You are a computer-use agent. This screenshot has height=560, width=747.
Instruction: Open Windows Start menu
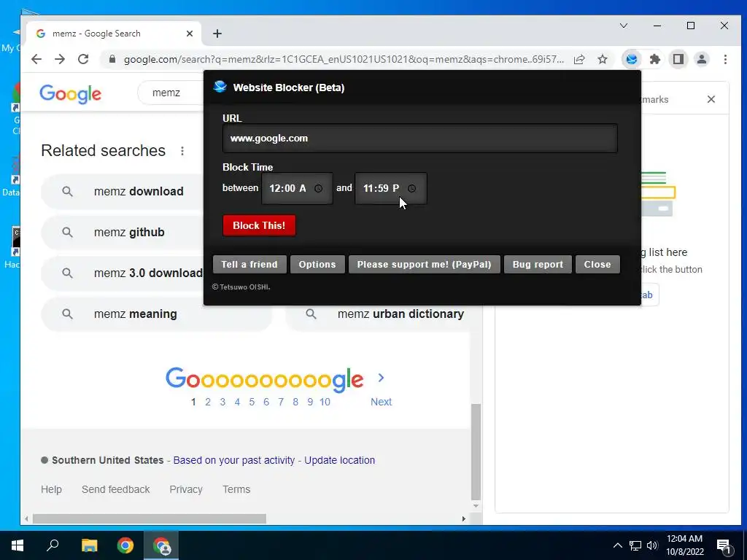18,545
